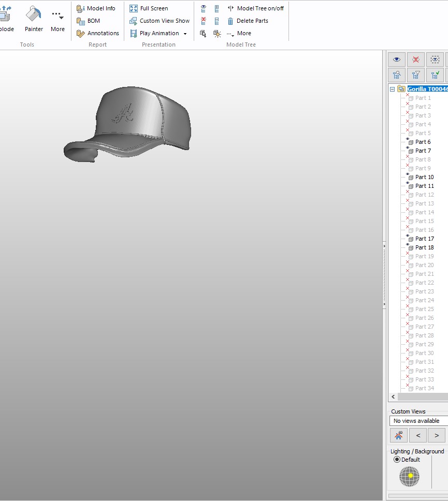
Task: Open the Play Animation dropdown arrow
Action: coord(185,34)
